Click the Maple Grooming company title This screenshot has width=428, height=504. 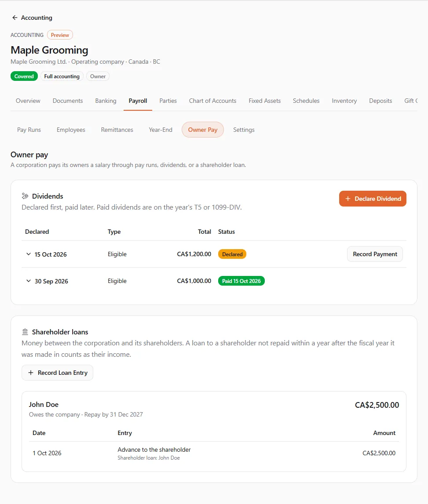(49, 50)
